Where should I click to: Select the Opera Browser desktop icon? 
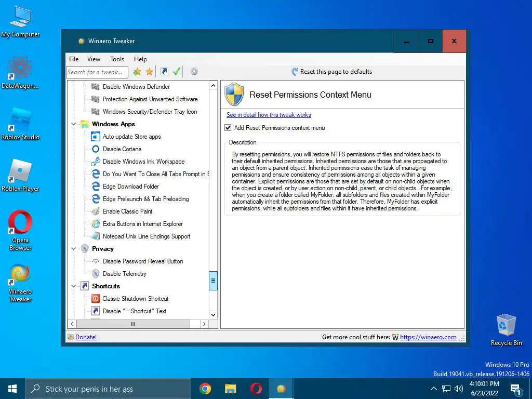coord(20,231)
